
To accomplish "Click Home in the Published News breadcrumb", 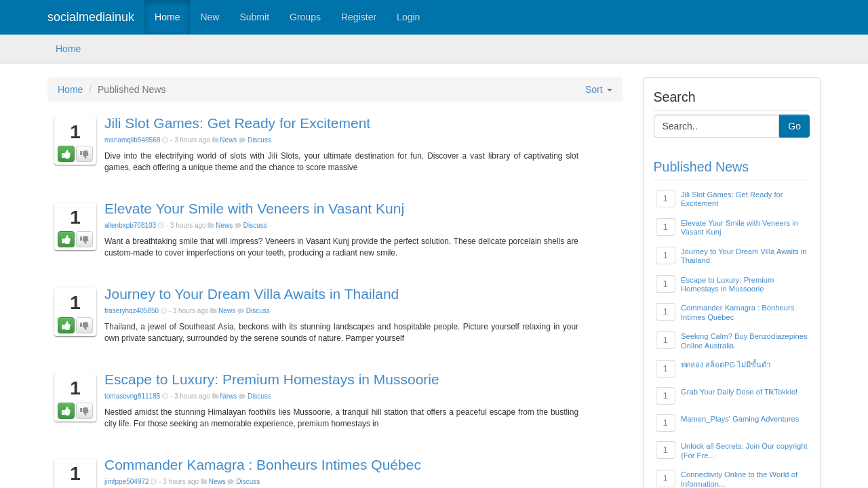I will pos(70,89).
